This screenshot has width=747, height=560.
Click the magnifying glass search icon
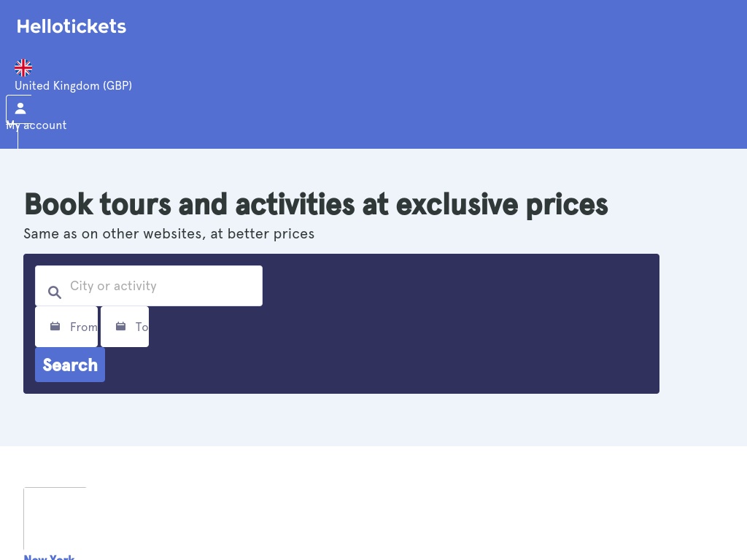coord(55,292)
